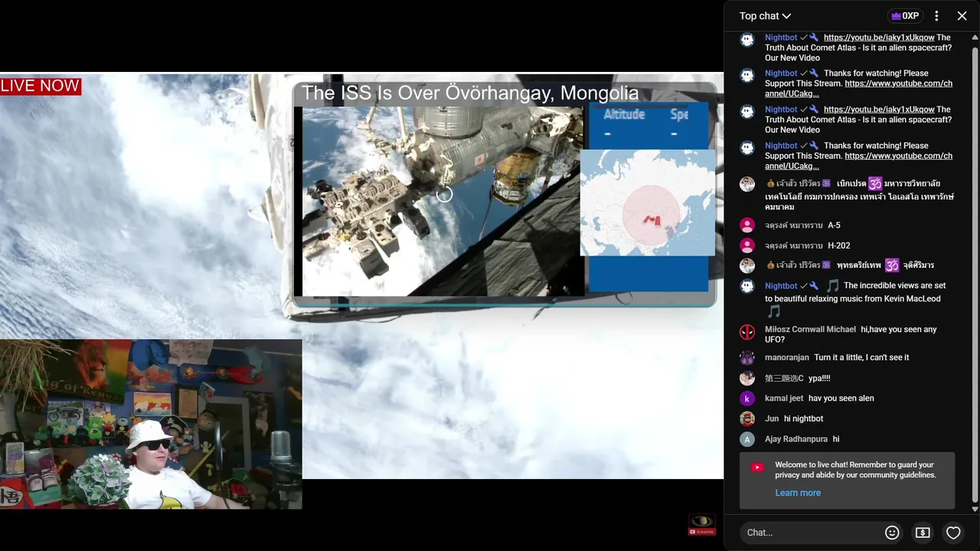Click message 'hav you seen alen'

(841, 398)
